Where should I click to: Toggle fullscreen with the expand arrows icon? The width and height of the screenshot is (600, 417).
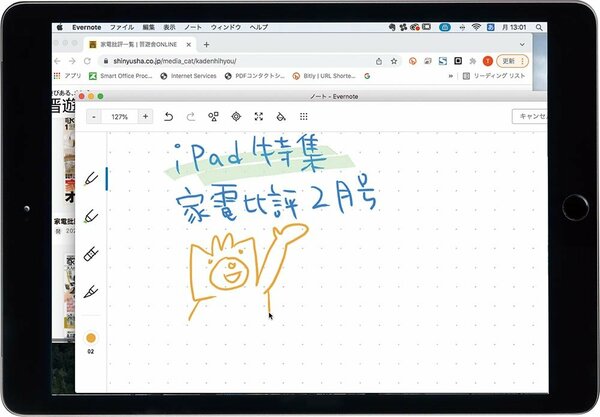coord(259,117)
